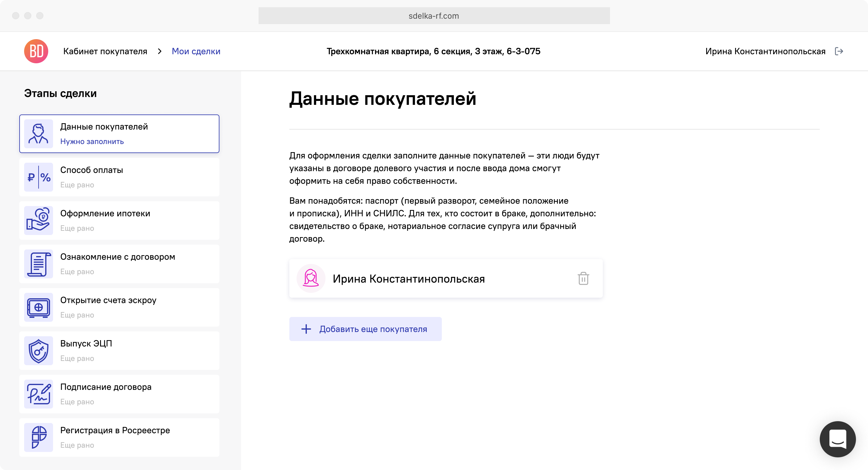The image size is (868, 470).
Task: Click the shield with key ЭЦП icon
Action: tap(38, 351)
